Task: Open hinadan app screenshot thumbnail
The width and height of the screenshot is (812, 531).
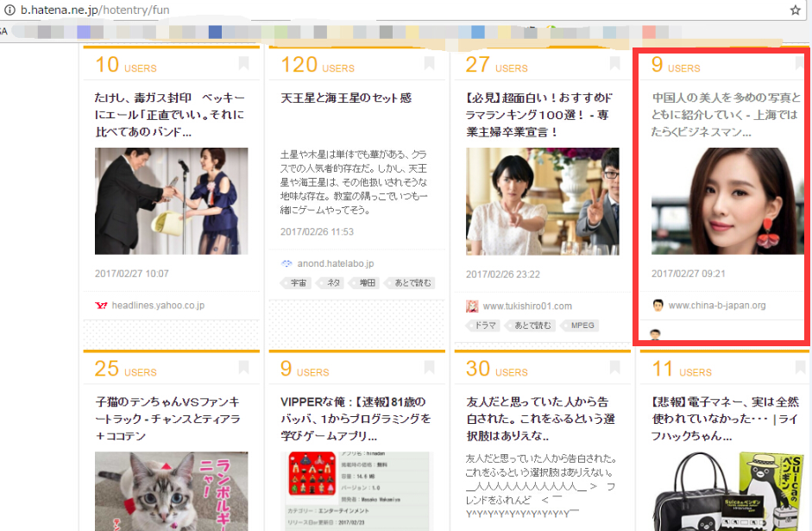Action: [x=356, y=491]
